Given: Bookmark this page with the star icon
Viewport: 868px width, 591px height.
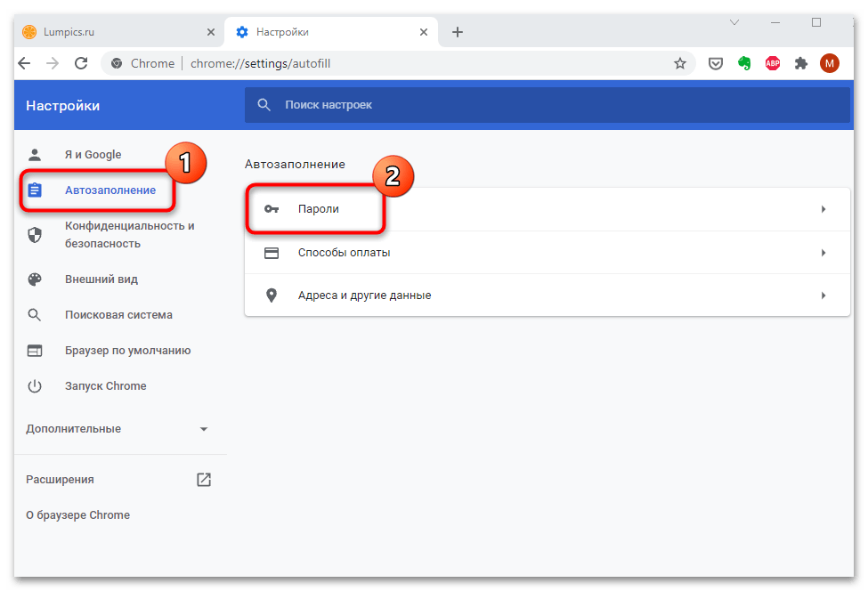Looking at the screenshot, I should tap(680, 63).
